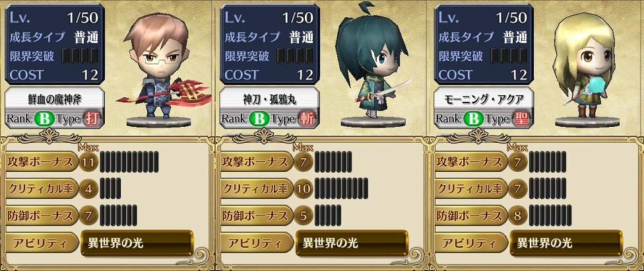Click the second card's クリティカル率 label
The image size is (644, 271).
(x=255, y=189)
